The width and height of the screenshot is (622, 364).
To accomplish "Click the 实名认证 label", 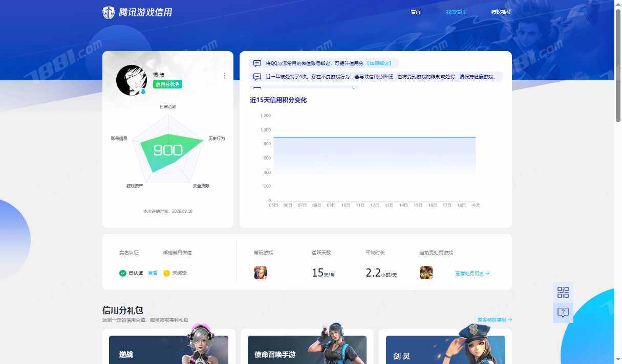I will (x=129, y=253).
